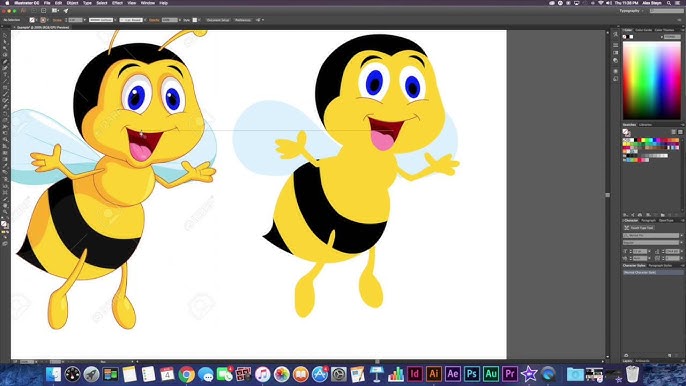Click the GPU Performance rocket icon
Viewport: 686px width, 386px height.
click(x=66, y=11)
